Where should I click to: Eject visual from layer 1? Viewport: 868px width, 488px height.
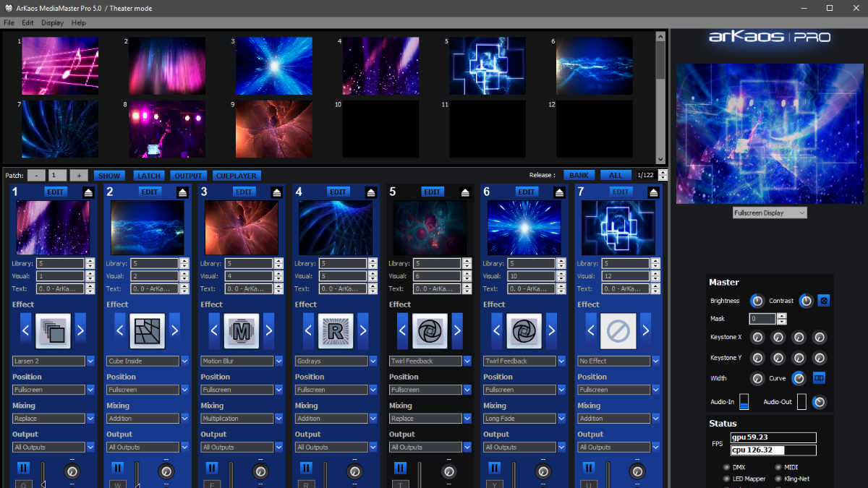(88, 192)
